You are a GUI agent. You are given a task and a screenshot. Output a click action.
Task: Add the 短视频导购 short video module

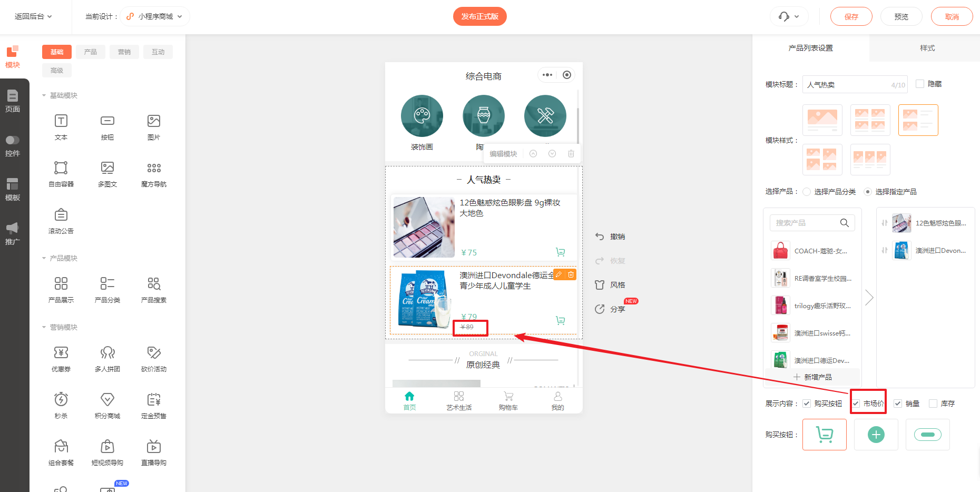pos(107,452)
